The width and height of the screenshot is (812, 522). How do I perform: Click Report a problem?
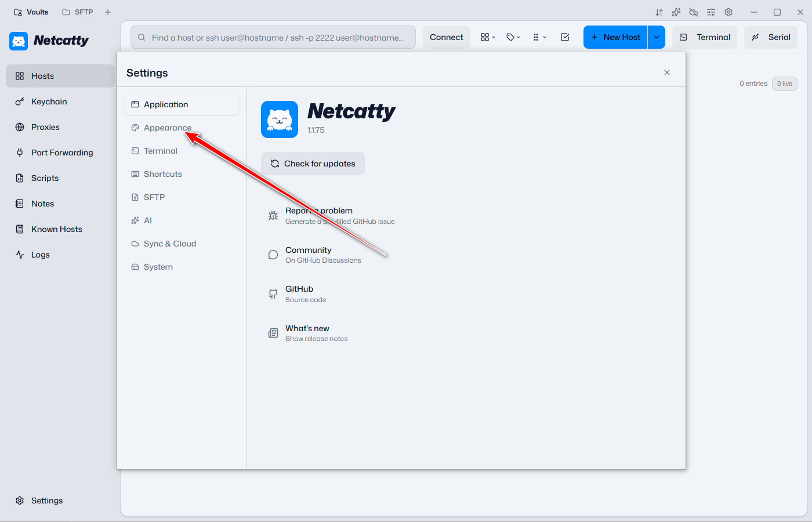331,216
